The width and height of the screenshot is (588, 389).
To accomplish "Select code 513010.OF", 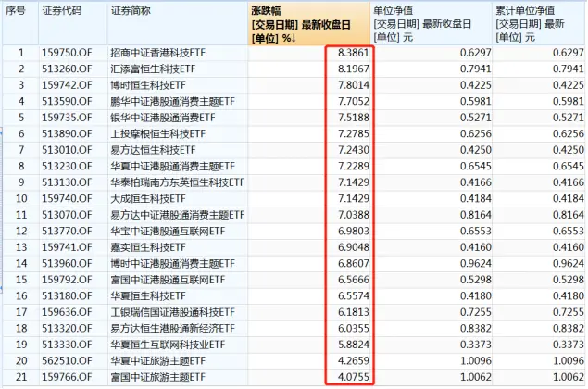I will tap(67, 150).
